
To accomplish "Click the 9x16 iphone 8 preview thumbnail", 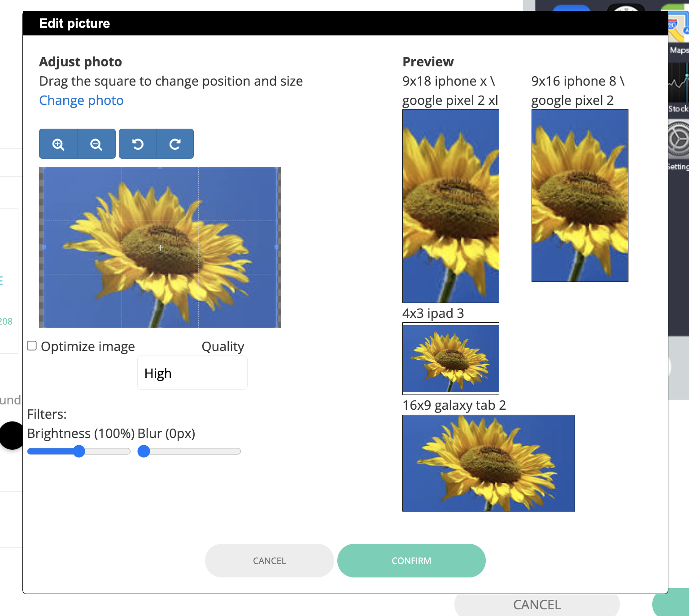I will pyautogui.click(x=580, y=195).
